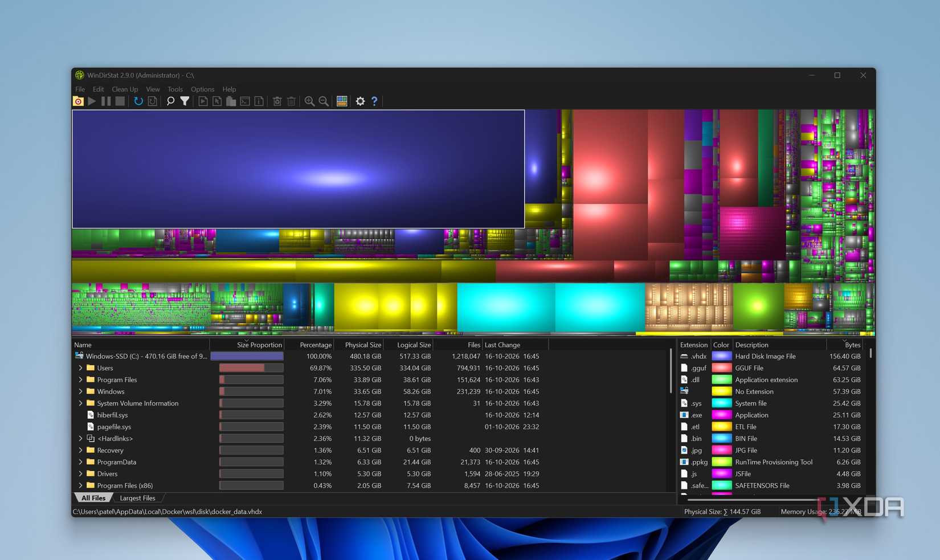
Task: Expand the Program Files (x86) folder
Action: coord(80,485)
